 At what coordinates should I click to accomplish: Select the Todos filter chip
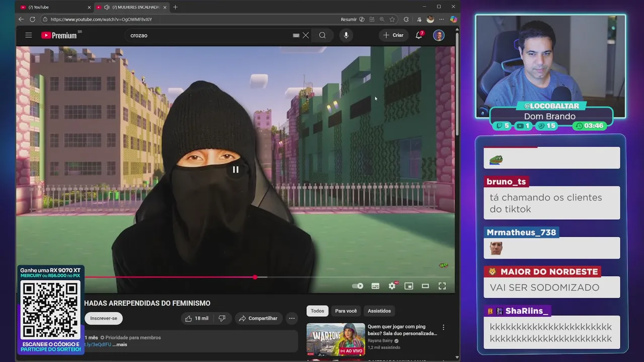coord(317,311)
